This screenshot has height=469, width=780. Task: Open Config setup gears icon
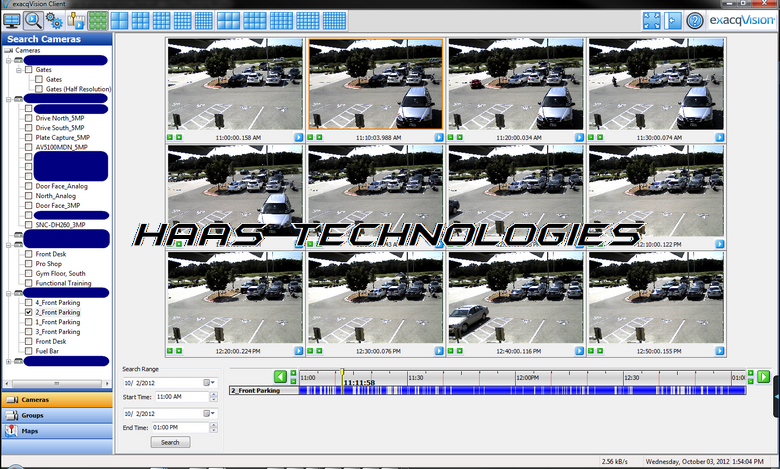click(x=54, y=21)
